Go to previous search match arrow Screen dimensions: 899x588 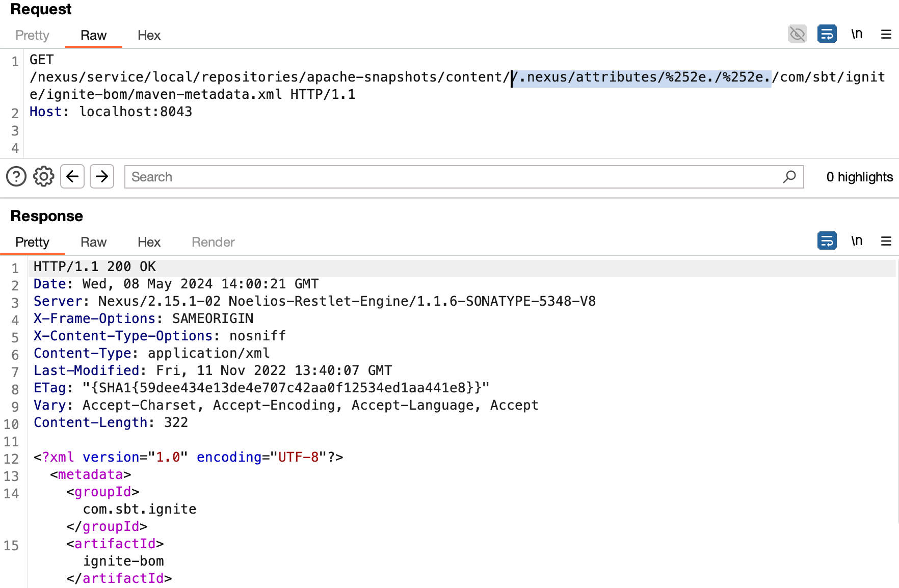72,176
